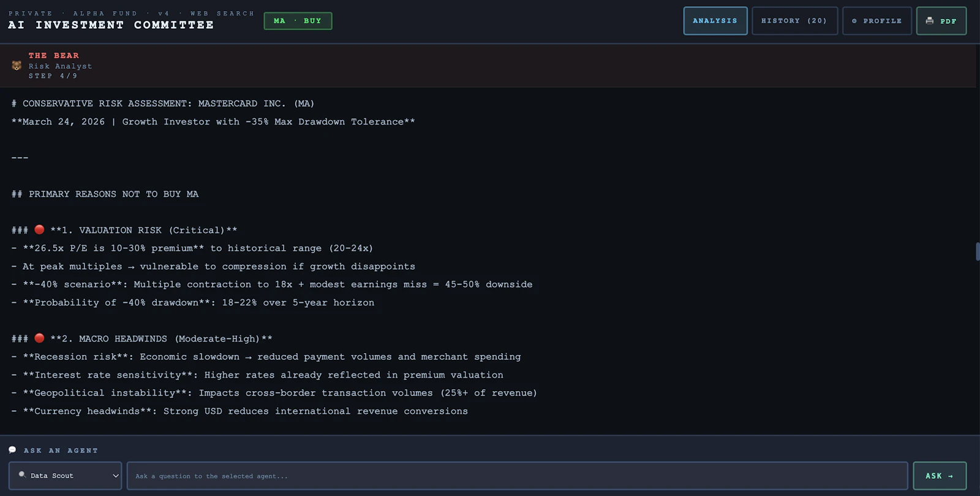Viewport: 980px width, 496px height.
Task: Click the '-40% scenario' bullet line
Action: pos(272,284)
